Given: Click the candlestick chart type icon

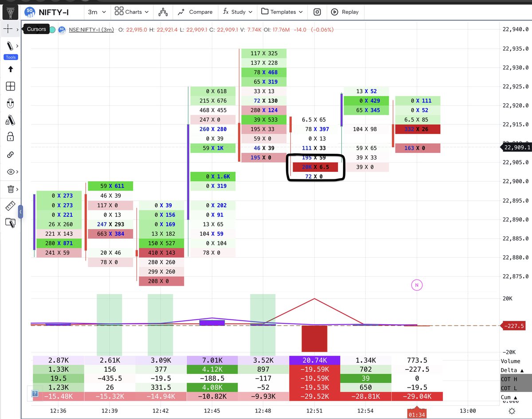Looking at the screenshot, I should point(163,12).
